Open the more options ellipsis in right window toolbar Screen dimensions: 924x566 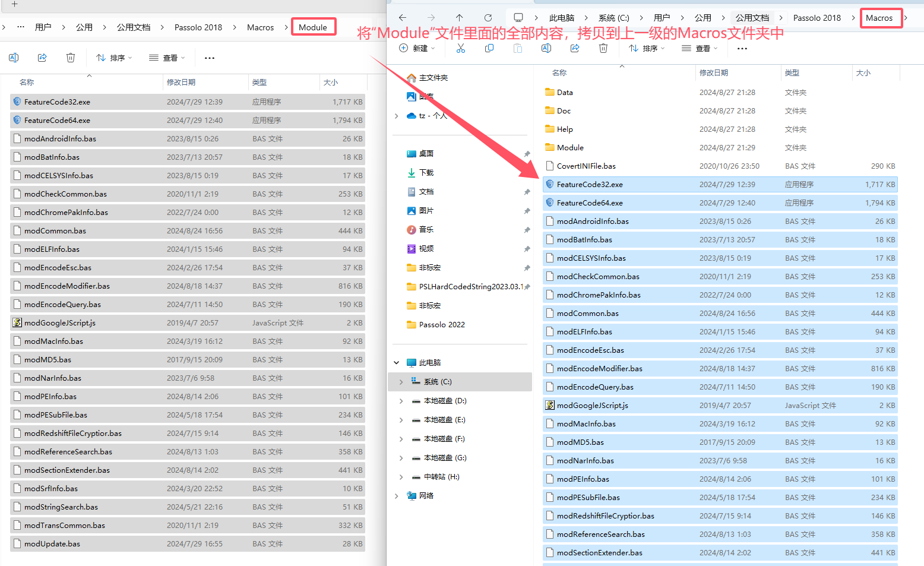pos(742,48)
